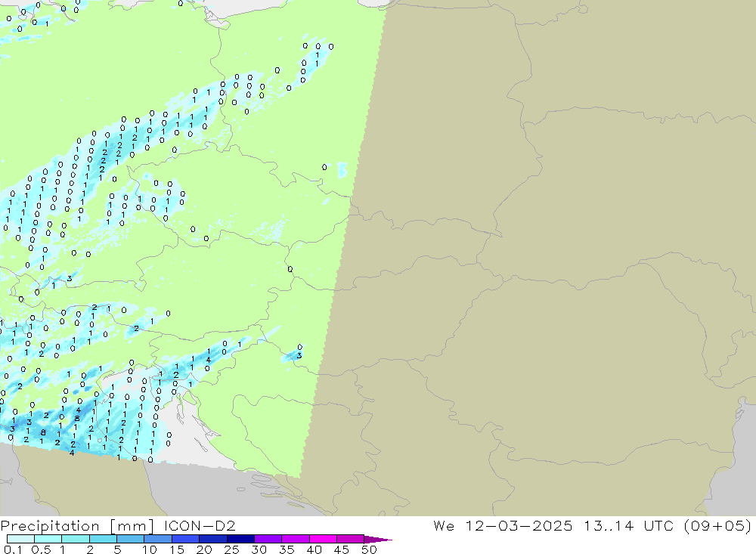
Task: Click the above-50 arrow tip of legend
Action: tap(378, 540)
